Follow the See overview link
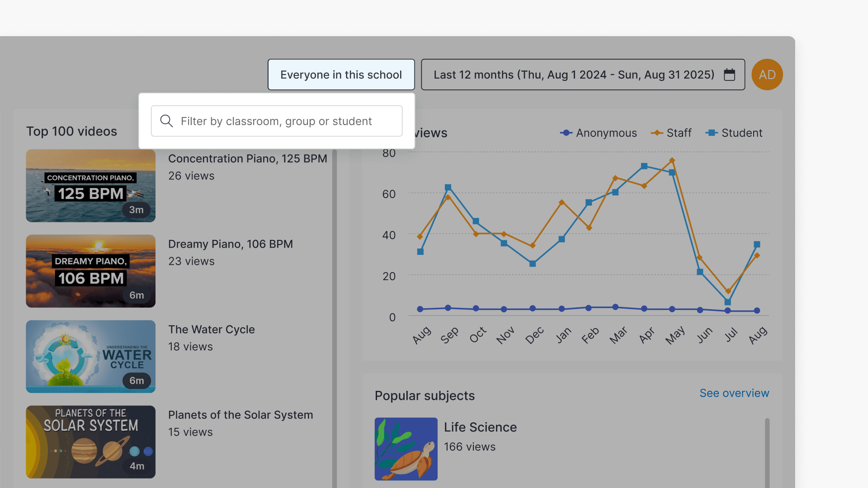 734,393
